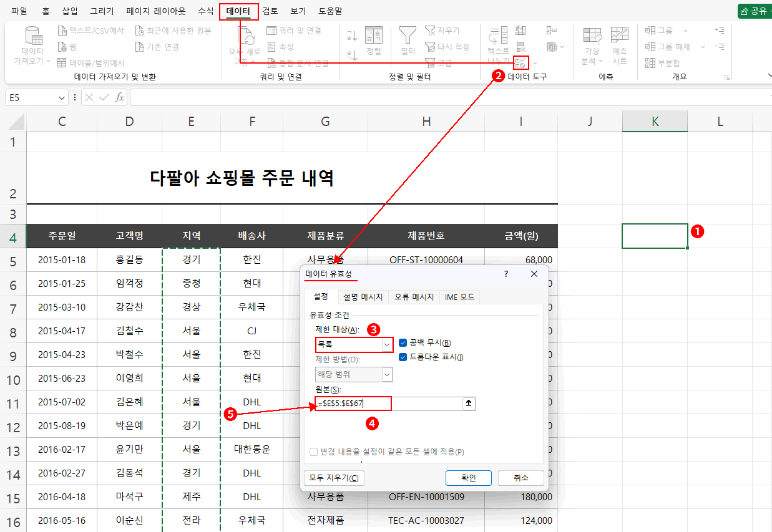Click Text to Columns (텍스트 나누기) icon
Screen dimensions: 772x532
point(498,36)
